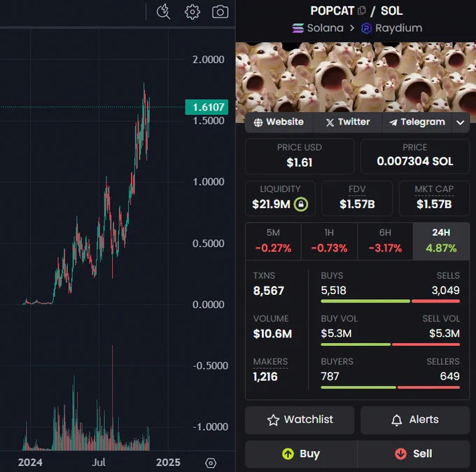Click the green Buy button
476x472 pixels.
(x=301, y=454)
